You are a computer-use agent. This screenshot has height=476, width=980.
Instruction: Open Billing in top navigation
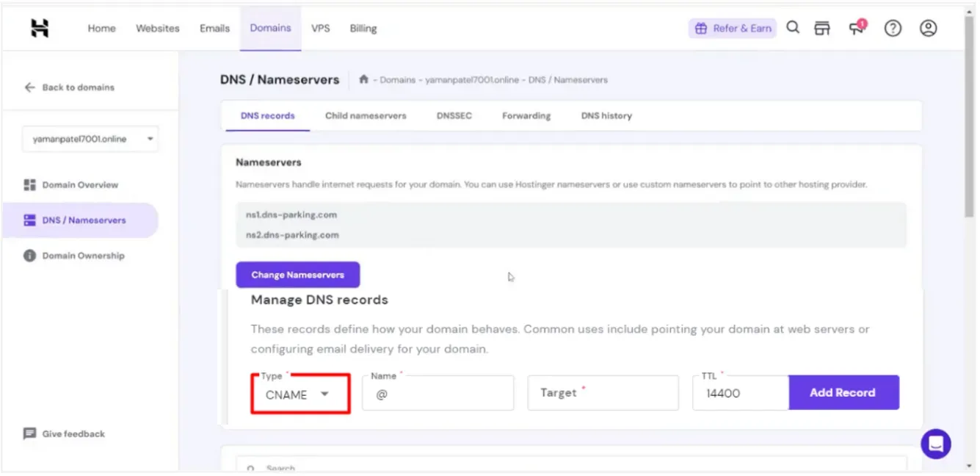click(363, 28)
